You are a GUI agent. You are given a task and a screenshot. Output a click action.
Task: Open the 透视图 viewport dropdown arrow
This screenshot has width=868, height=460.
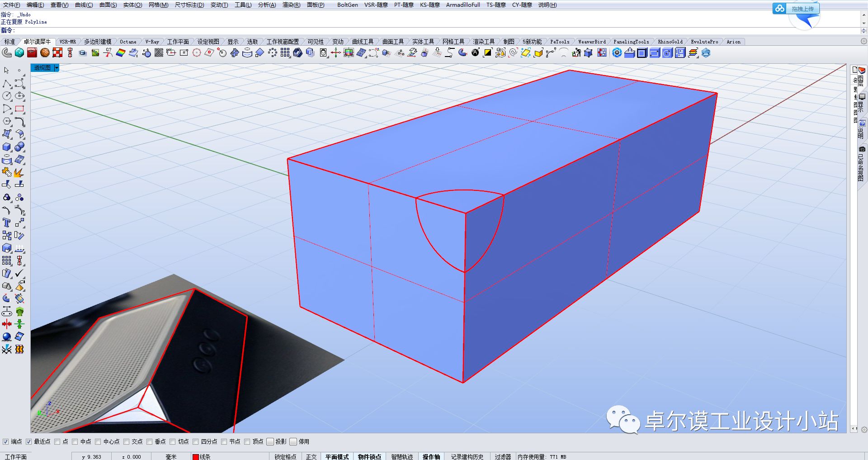57,68
